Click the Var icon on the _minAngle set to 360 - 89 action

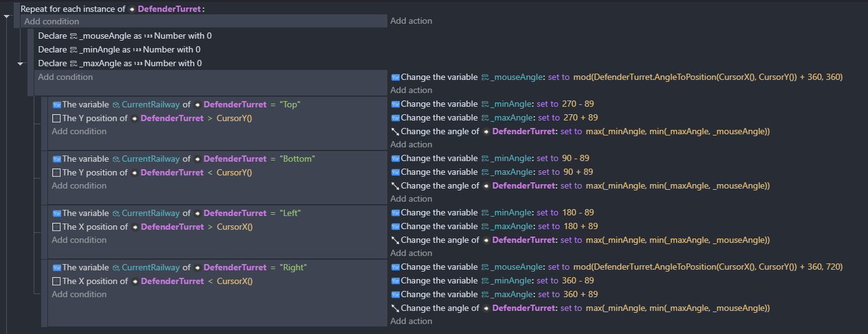395,281
